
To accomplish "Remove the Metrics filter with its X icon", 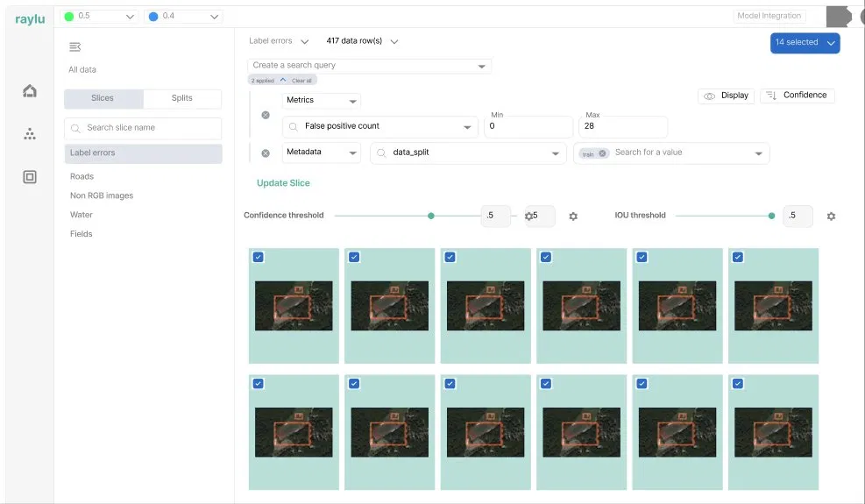I will (266, 115).
